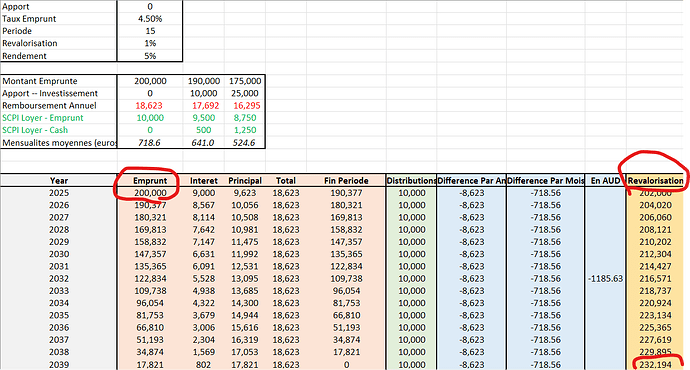Click the Distributions cell in 2028 row
690x370 pixels.
[411, 230]
